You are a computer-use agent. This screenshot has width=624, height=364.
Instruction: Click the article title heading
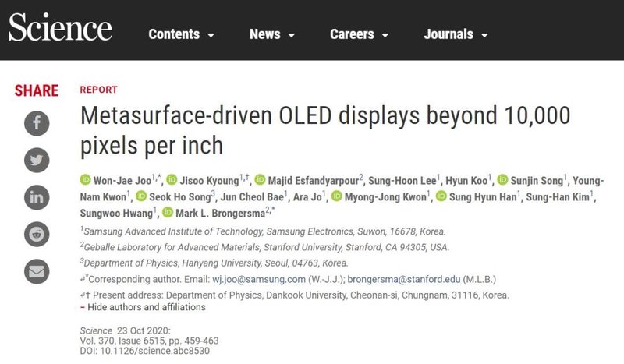pos(326,130)
